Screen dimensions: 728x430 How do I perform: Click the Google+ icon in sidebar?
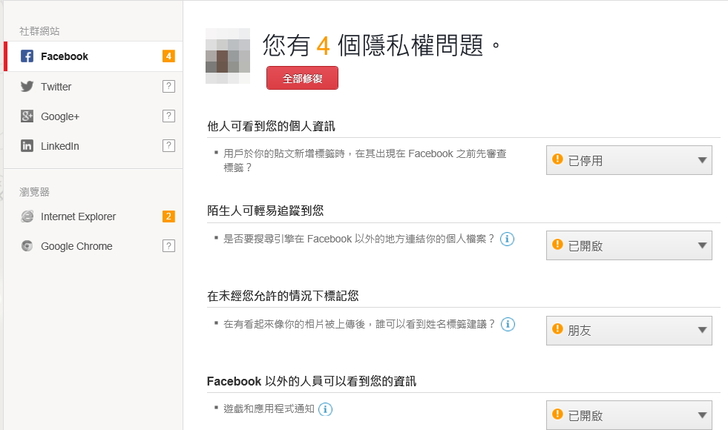(28, 117)
